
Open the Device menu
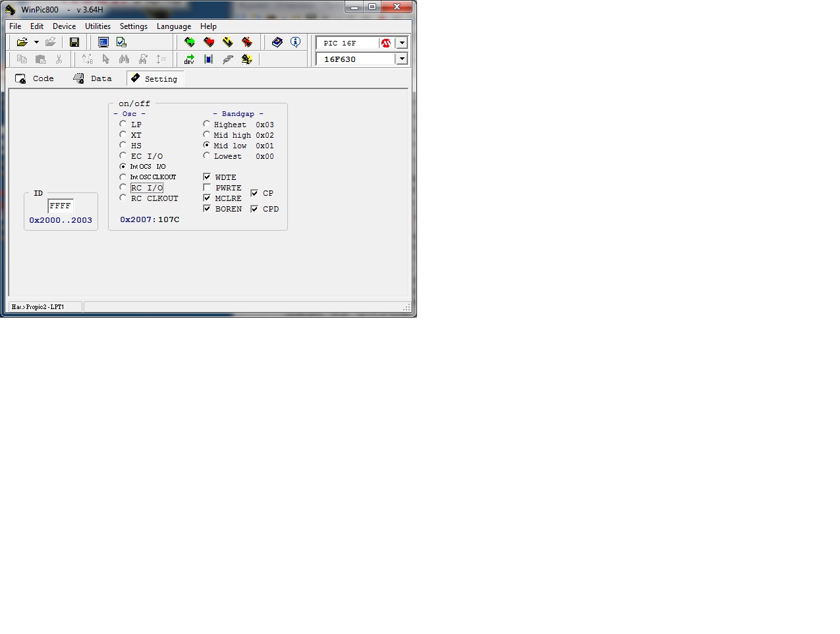coord(64,26)
